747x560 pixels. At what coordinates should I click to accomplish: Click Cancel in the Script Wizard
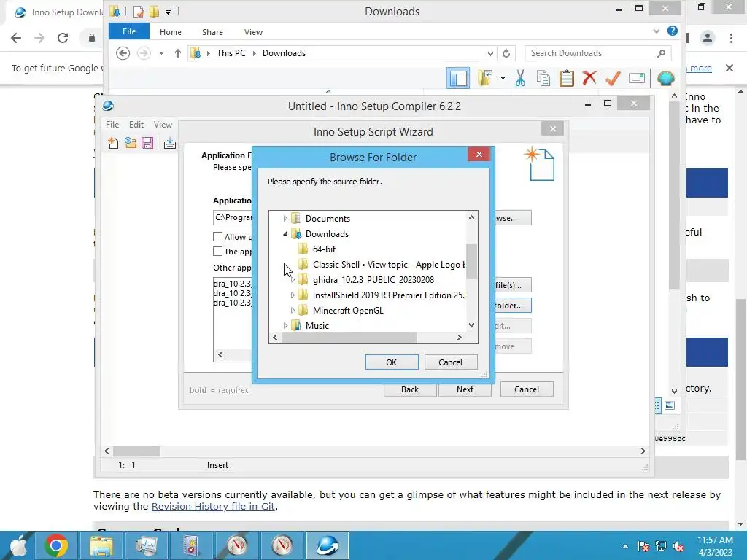[527, 389]
